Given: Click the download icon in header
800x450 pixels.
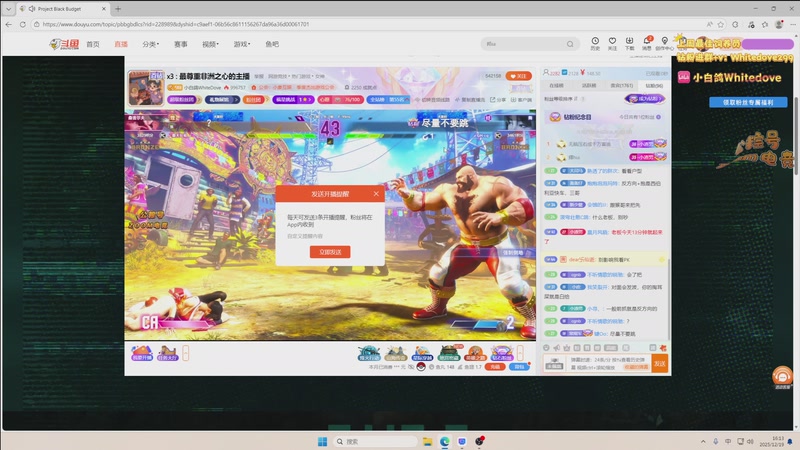Looking at the screenshot, I should [630, 43].
